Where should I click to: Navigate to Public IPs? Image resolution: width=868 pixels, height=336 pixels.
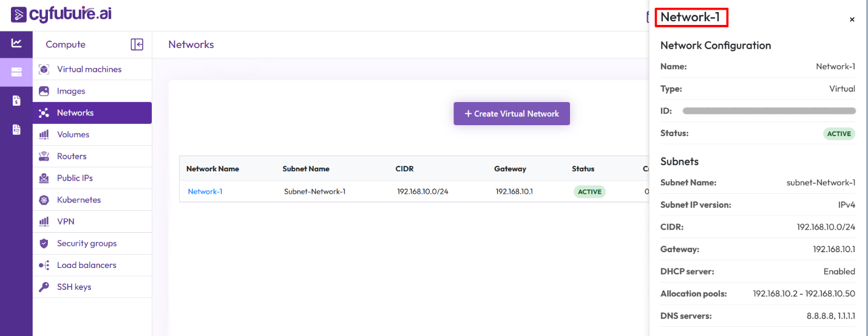pos(75,178)
